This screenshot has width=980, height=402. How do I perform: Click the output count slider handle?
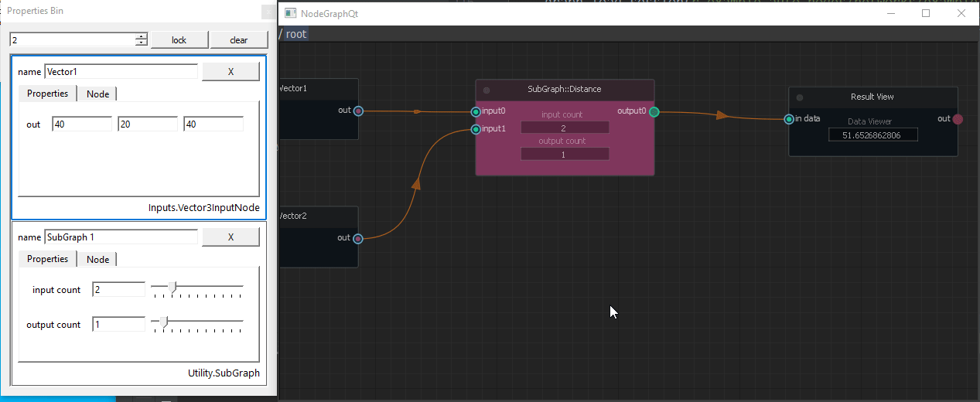click(163, 323)
